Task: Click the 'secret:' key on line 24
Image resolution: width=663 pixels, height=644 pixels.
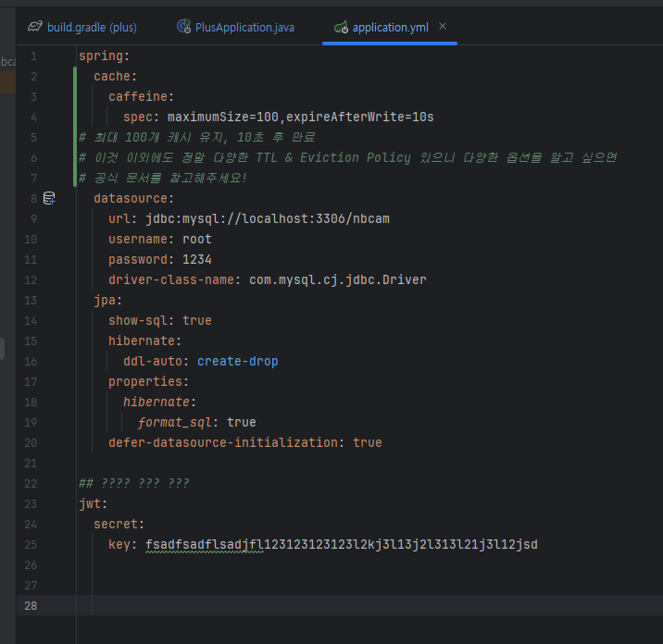Action: pos(119,524)
